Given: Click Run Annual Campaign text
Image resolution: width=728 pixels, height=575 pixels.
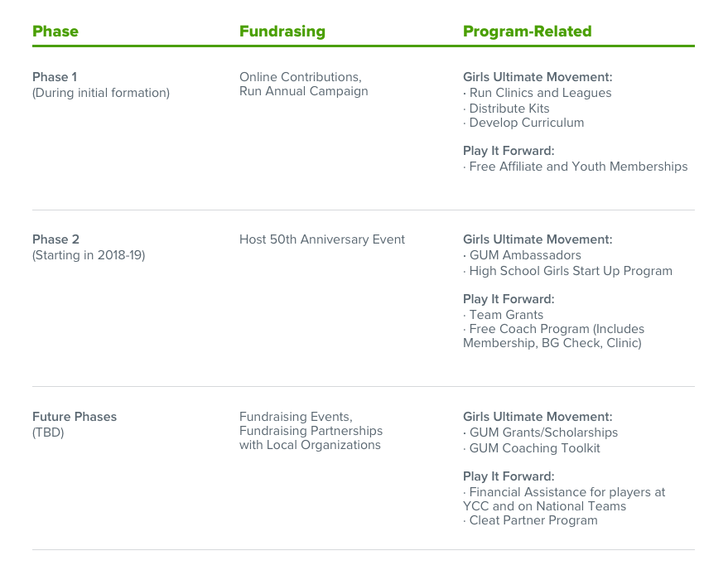Looking at the screenshot, I should (x=304, y=91).
